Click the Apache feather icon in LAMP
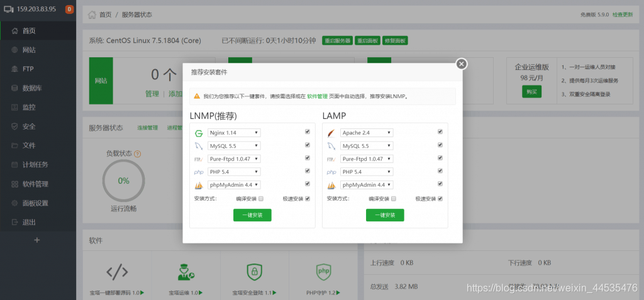644x300 pixels. 331,133
